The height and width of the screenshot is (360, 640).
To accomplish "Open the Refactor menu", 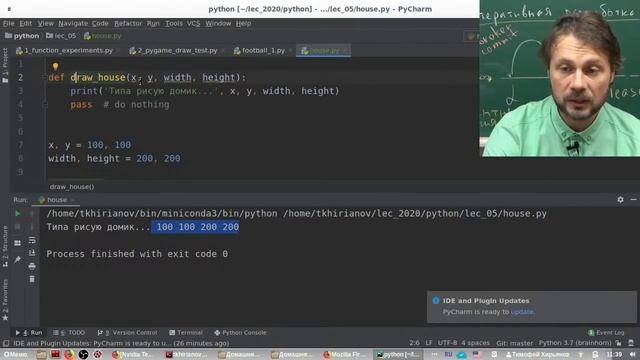I will (x=128, y=23).
